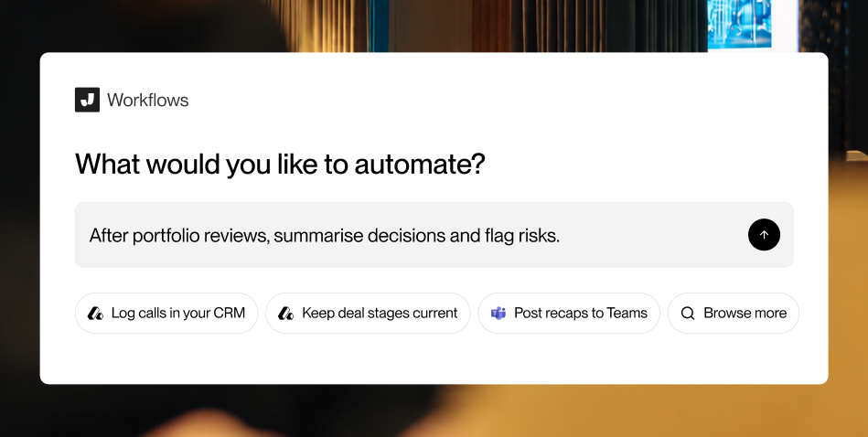Click the Workflows title text
The width and height of the screenshot is (868, 437).
(x=148, y=101)
